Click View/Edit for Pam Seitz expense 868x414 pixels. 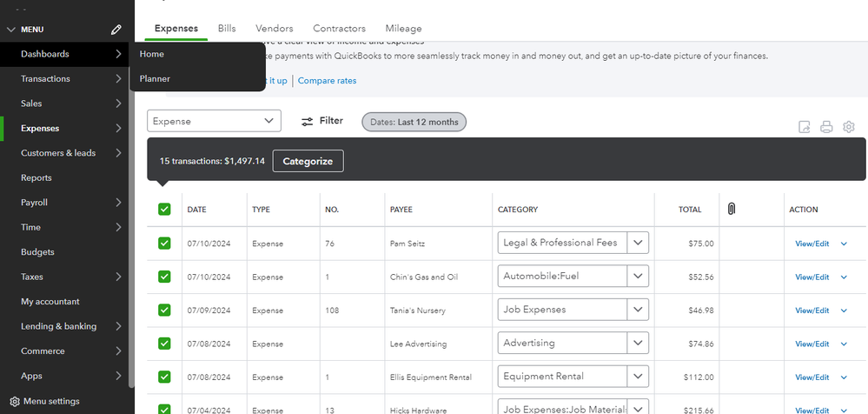click(x=812, y=244)
